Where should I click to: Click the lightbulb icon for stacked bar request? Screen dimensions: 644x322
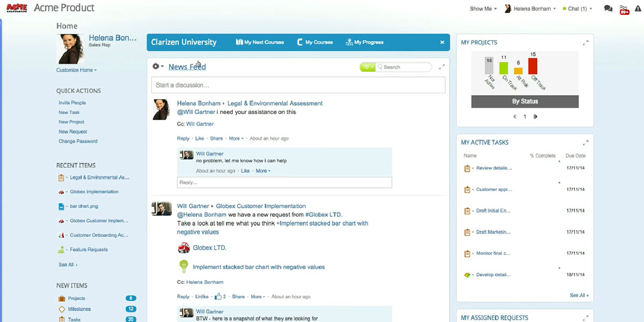184,266
